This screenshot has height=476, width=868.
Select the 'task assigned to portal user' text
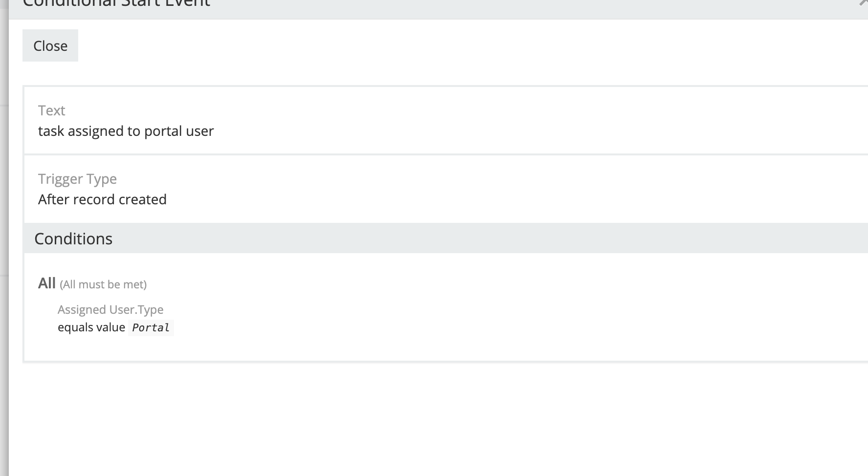coord(126,131)
